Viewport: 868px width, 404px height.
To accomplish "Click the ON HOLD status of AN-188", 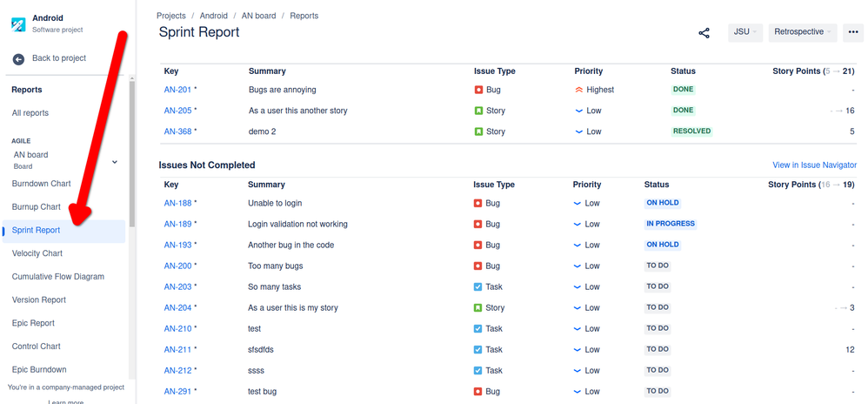I will [663, 203].
